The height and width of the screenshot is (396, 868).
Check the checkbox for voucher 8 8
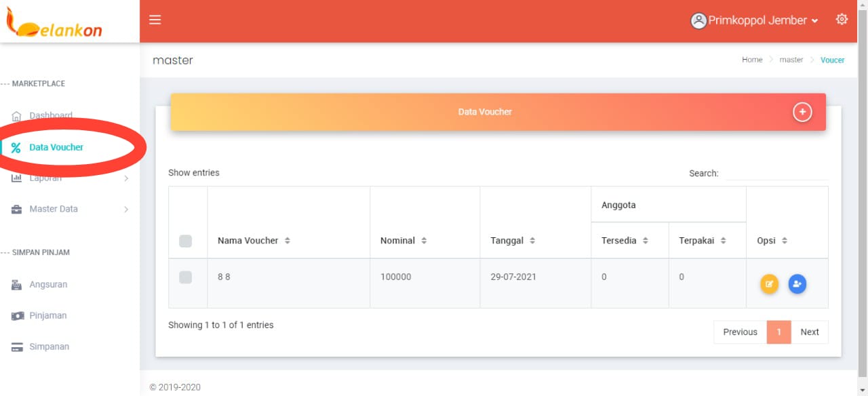click(x=185, y=277)
